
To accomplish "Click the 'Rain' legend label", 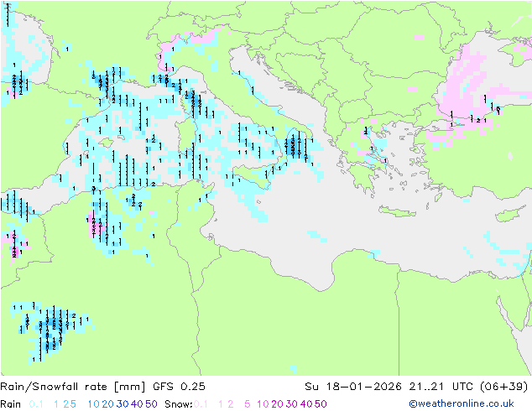I will tap(11, 404).
